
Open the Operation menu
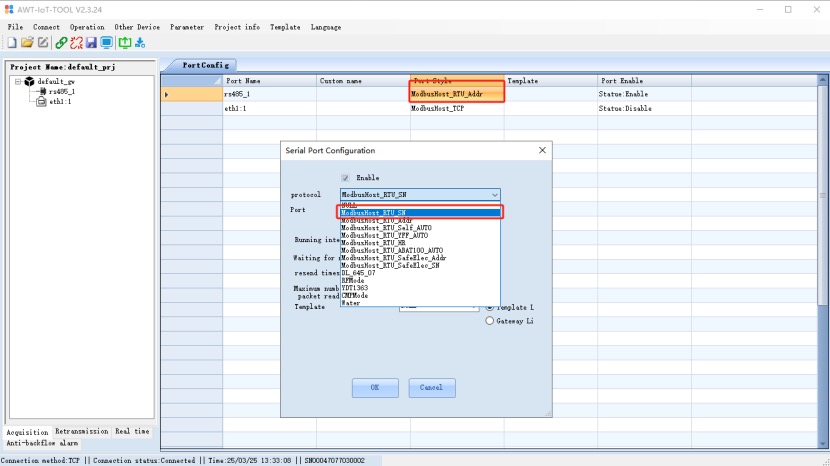pos(87,27)
